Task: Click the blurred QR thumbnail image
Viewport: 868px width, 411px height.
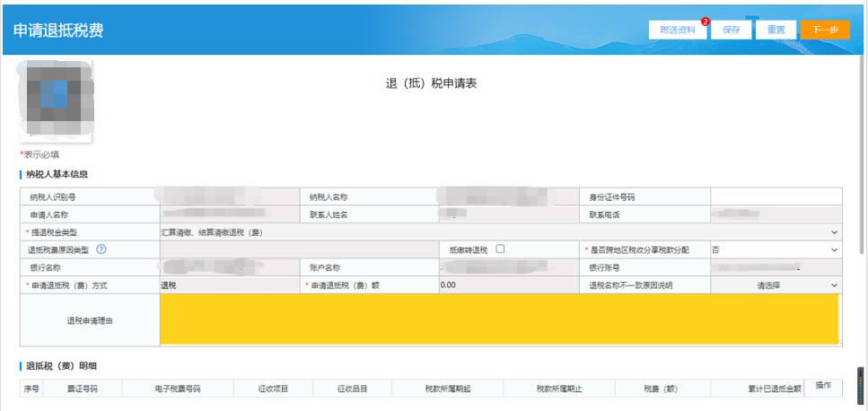Action: click(56, 101)
